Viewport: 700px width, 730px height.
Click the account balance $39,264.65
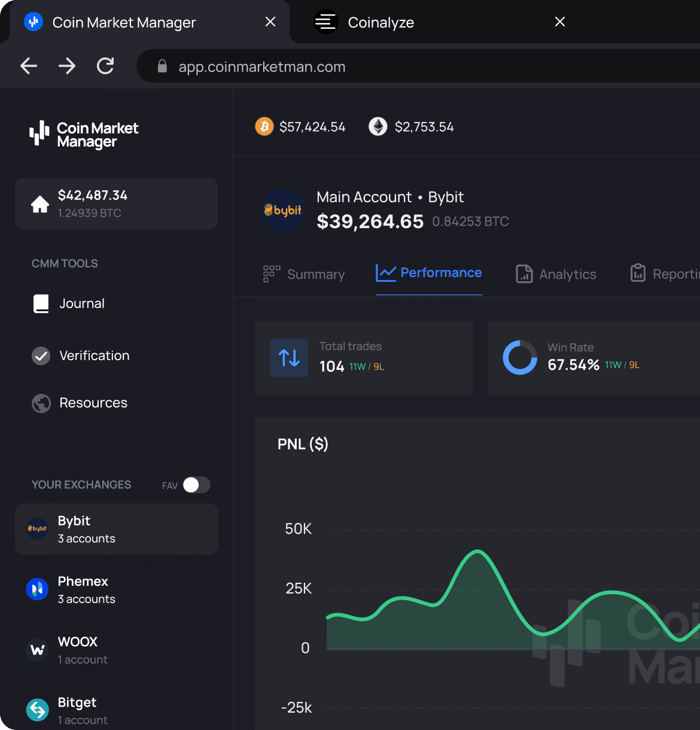click(x=370, y=221)
